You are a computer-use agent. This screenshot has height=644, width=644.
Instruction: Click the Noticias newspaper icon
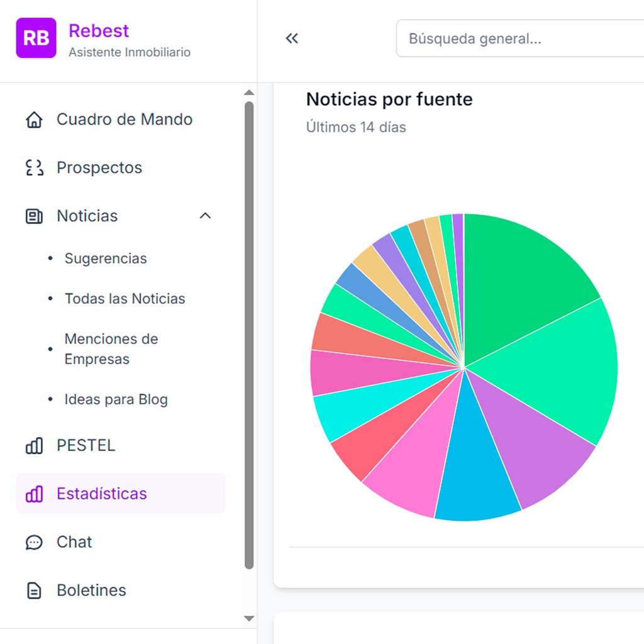(x=34, y=216)
